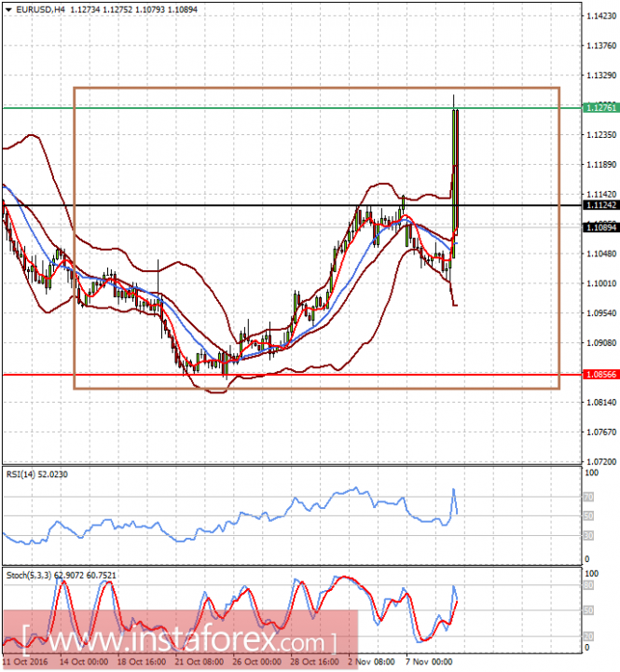Select the red horizontal support line
Screen dimensions: 620x672
point(293,375)
